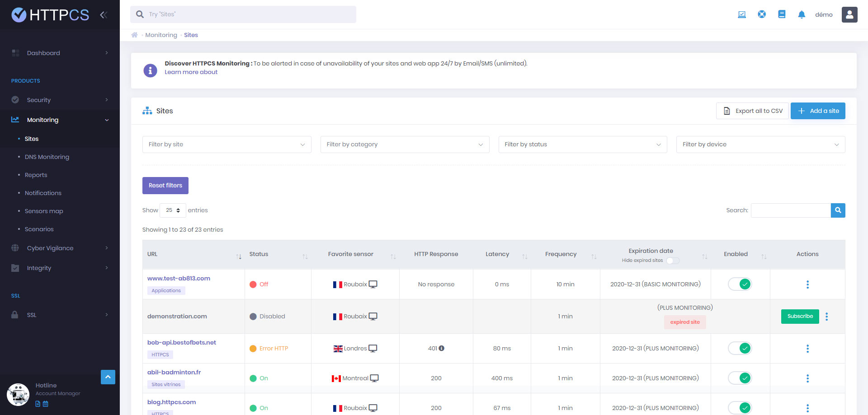Click the table search magnifier button

(x=838, y=210)
